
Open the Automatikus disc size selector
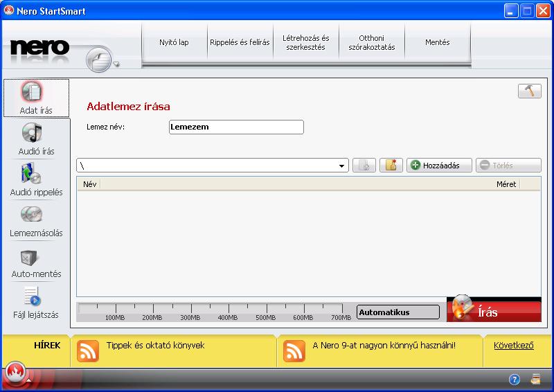397,312
